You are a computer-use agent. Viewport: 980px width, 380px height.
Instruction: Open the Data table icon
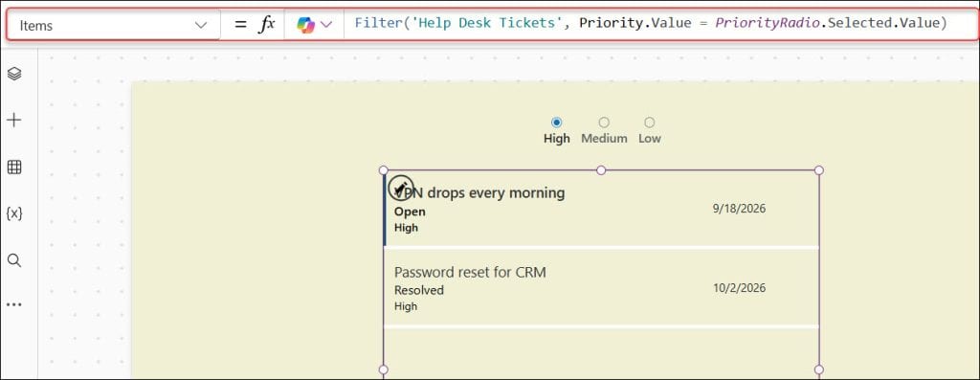click(13, 167)
